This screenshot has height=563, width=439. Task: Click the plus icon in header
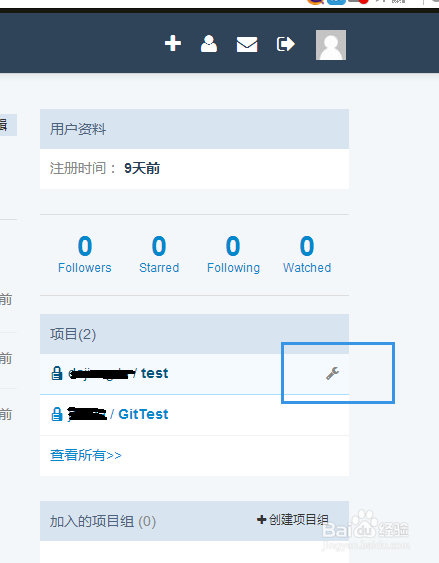[x=173, y=43]
